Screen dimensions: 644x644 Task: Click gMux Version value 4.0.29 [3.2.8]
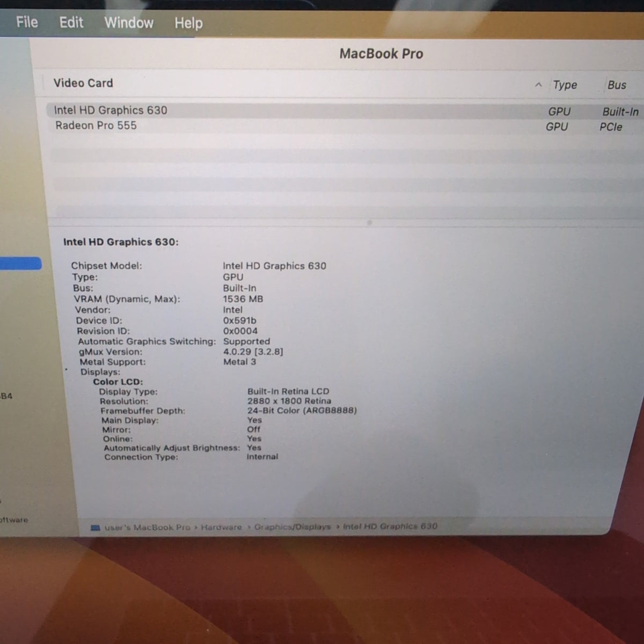(x=253, y=352)
